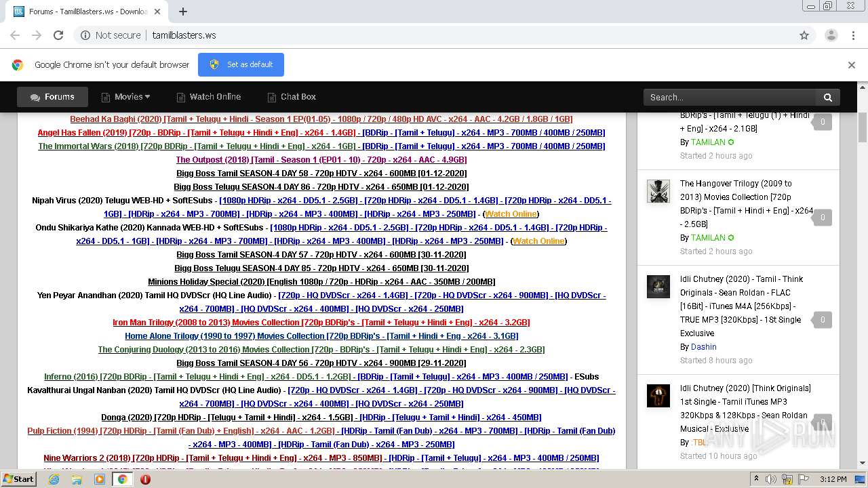Click the Chrome taskbar icon
Image resolution: width=868 pixels, height=488 pixels.
click(122, 479)
